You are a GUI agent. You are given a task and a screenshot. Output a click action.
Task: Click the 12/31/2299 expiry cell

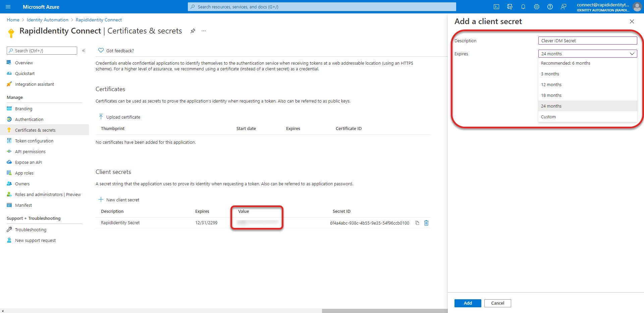pos(206,223)
